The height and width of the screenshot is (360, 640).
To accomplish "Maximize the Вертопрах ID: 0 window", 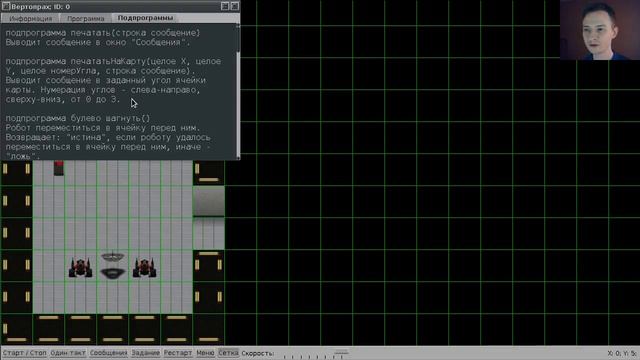I will tap(225, 6).
